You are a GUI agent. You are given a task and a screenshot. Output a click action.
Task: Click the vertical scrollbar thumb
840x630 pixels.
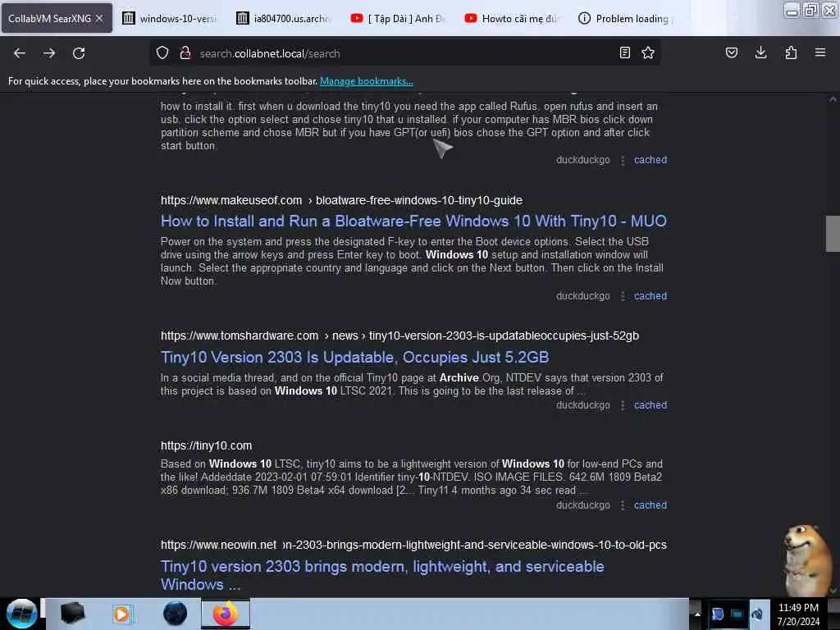833,234
